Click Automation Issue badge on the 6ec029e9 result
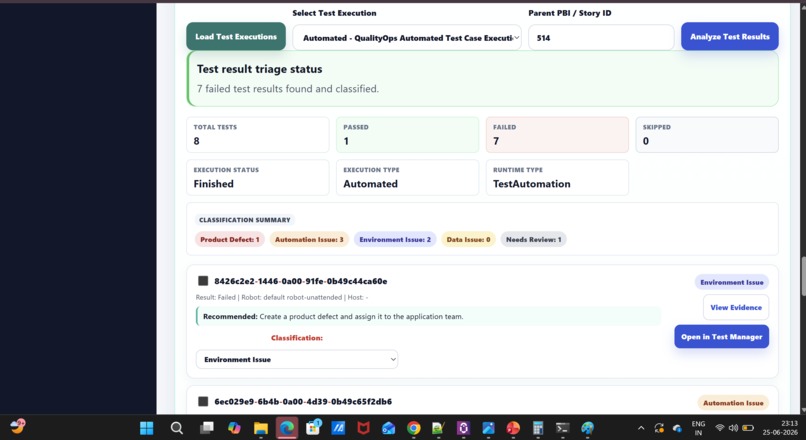Viewport: 806px width, 440px height. point(733,403)
